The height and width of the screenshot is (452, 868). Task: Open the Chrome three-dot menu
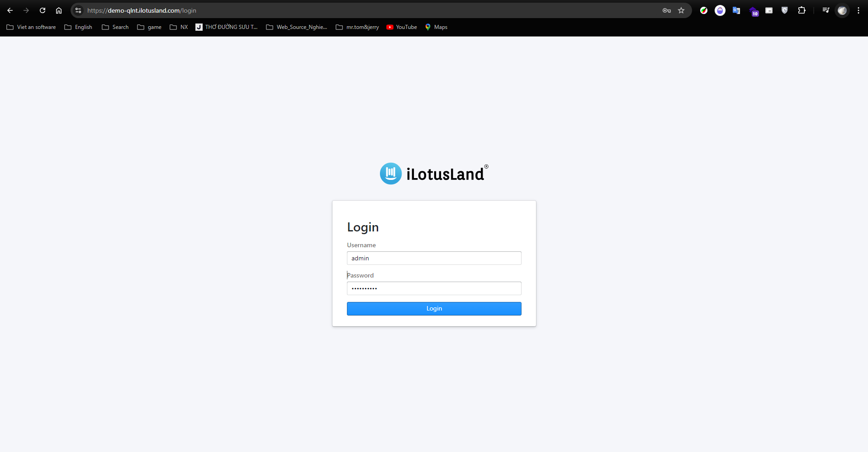tap(859, 10)
